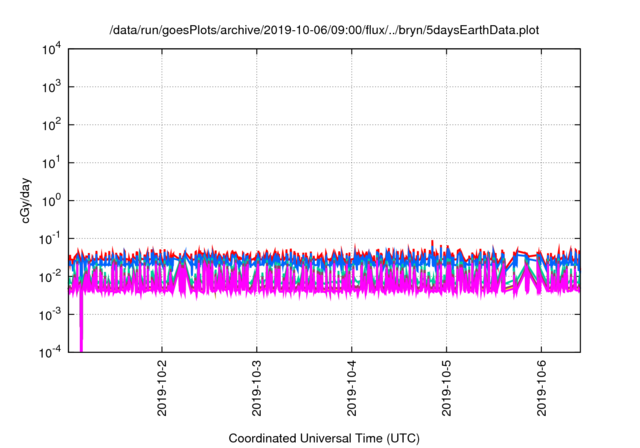Image resolution: width=640 pixels, height=448 pixels.
Task: Click the 2019-10-2 date tick label
Action: click(162, 388)
